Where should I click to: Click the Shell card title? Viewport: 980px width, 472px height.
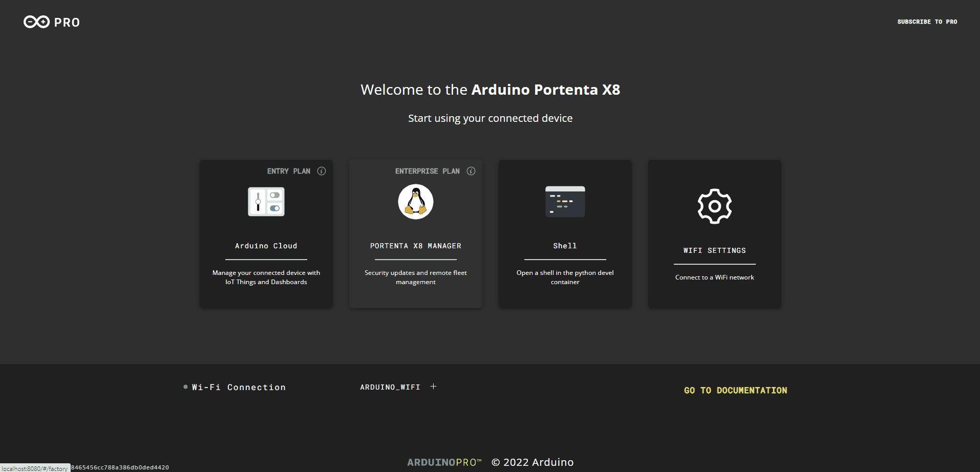tap(565, 246)
